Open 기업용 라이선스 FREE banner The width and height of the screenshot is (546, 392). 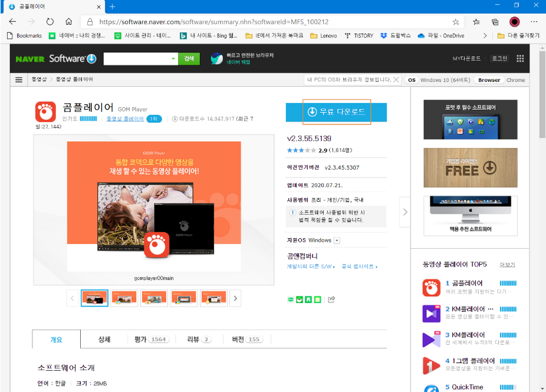click(471, 168)
